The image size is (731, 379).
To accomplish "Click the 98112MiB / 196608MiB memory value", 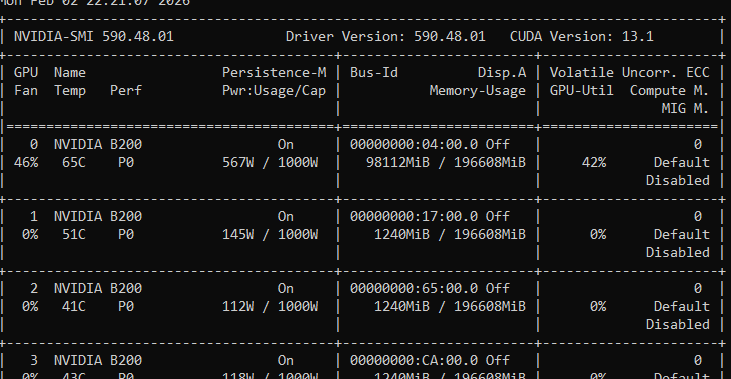I will (x=446, y=162).
